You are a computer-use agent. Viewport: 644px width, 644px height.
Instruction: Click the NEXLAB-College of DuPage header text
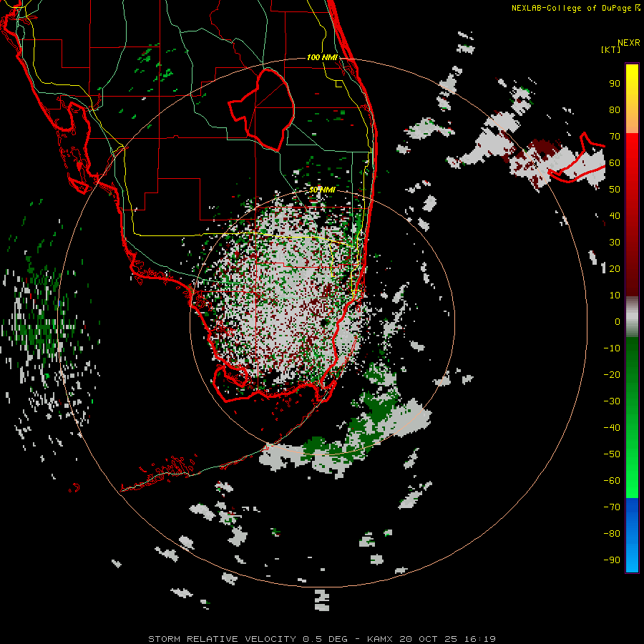coord(571,8)
